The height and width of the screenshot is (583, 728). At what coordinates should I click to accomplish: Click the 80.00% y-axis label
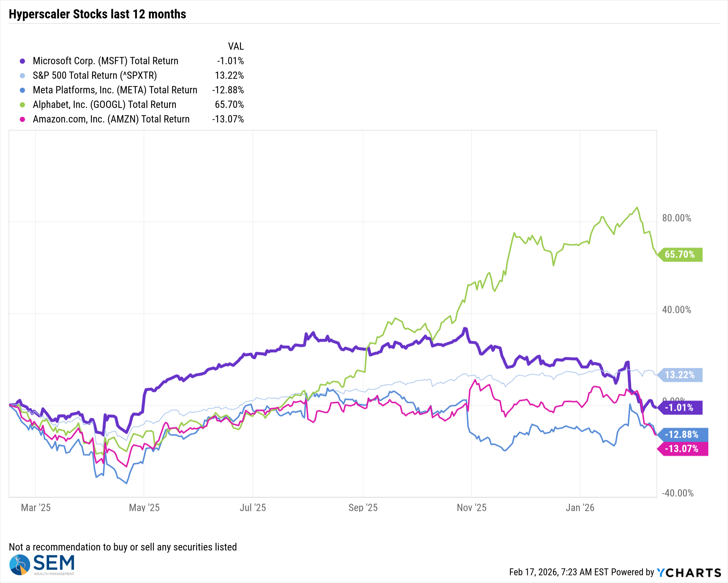[x=676, y=218]
